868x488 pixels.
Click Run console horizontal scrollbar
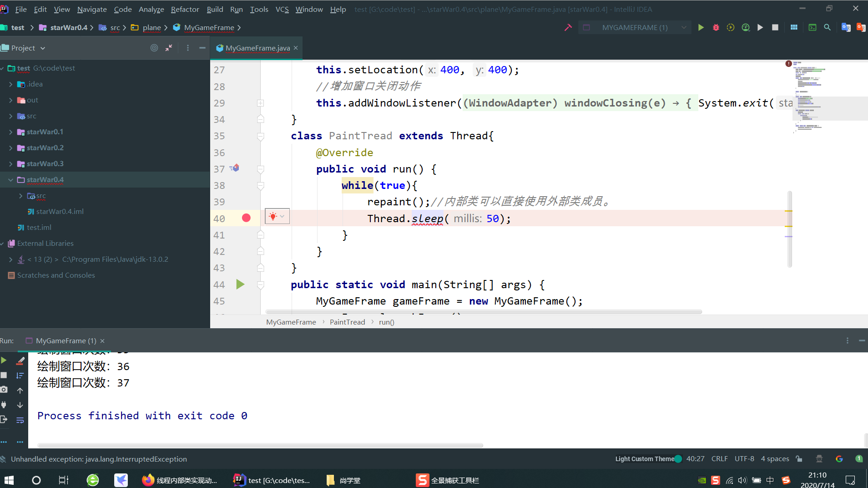point(260,445)
